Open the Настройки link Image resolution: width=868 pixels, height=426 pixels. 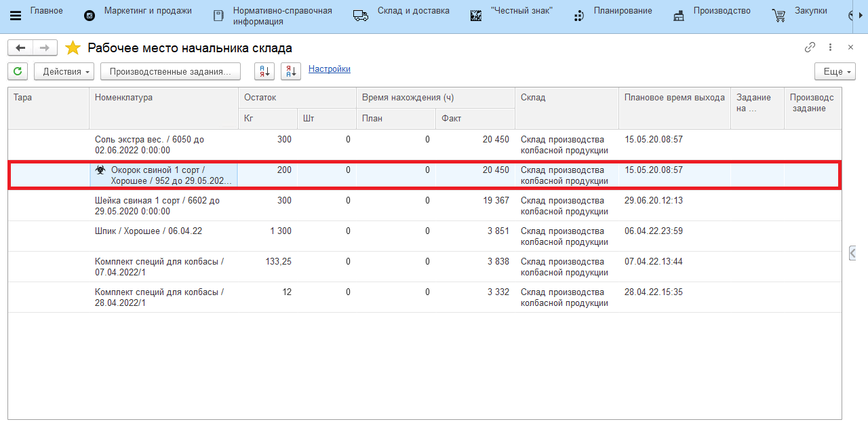pos(329,69)
